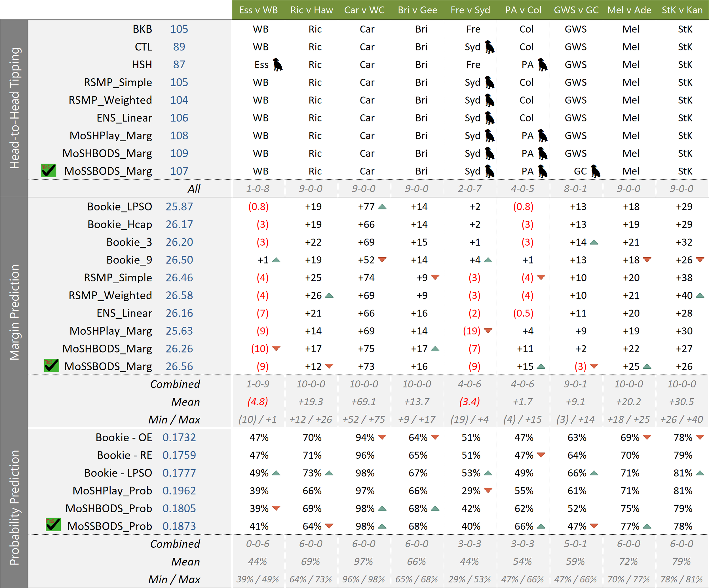
Task: Click the Head-to-Head Tipping gray sidebar
Action: pyautogui.click(x=14, y=108)
